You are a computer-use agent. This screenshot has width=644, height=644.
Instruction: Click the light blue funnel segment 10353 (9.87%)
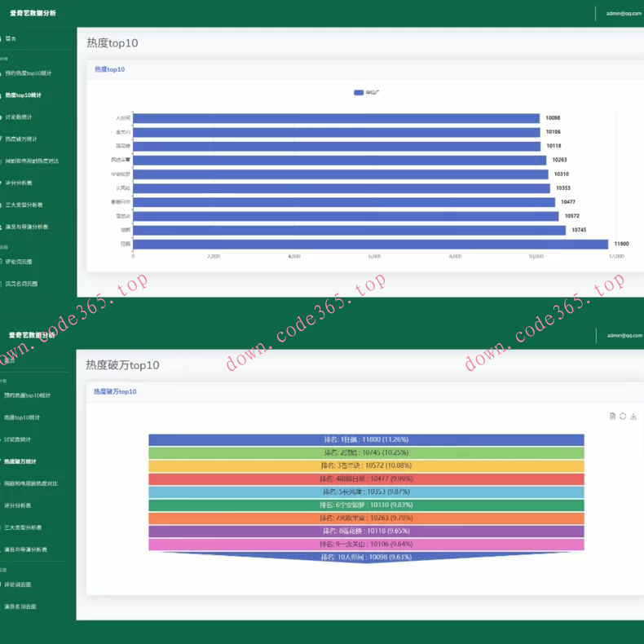(x=366, y=492)
